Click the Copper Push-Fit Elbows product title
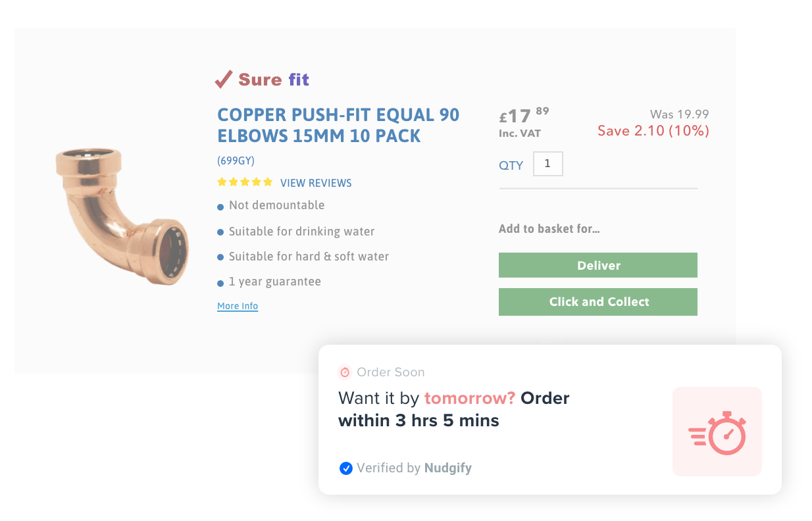Viewport: 812px width, 521px height. click(x=338, y=125)
